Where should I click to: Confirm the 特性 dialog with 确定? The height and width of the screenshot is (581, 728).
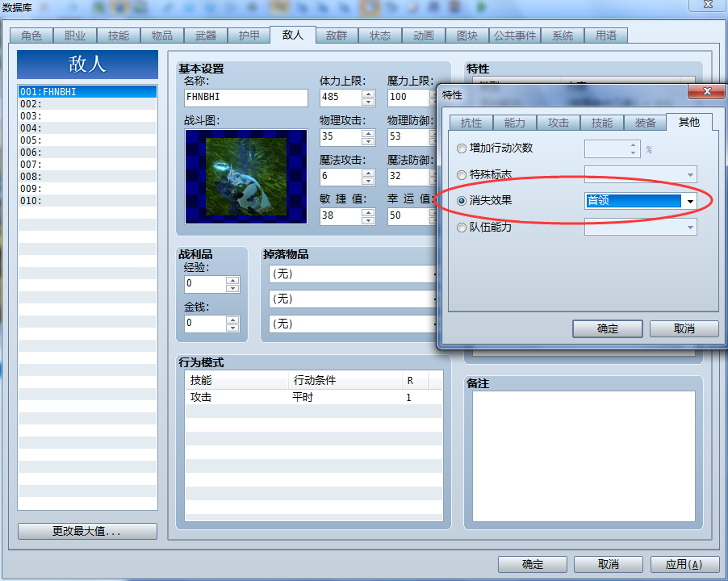pos(608,328)
